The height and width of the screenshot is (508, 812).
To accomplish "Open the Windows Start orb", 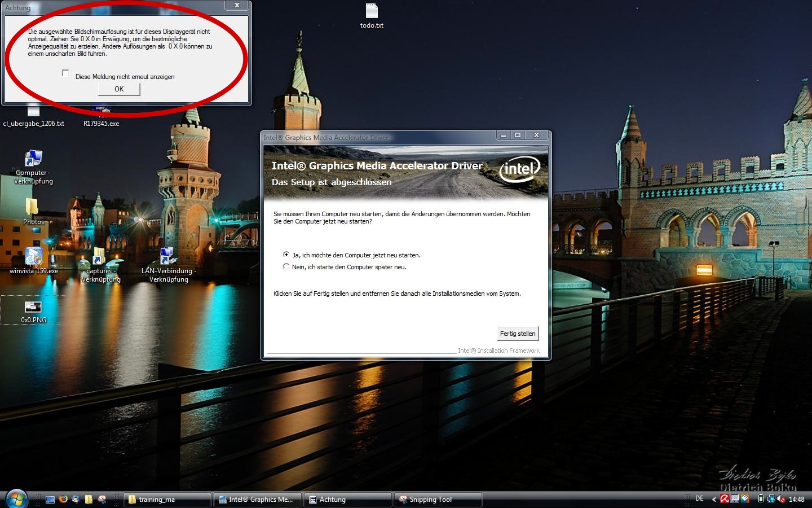I will pos(16,498).
